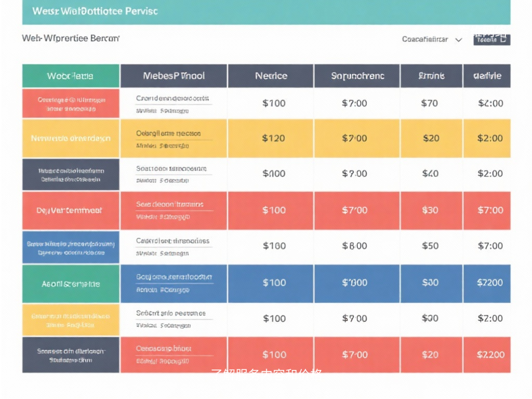
Task: Click the Sarunofrenc column header
Action: point(357,76)
